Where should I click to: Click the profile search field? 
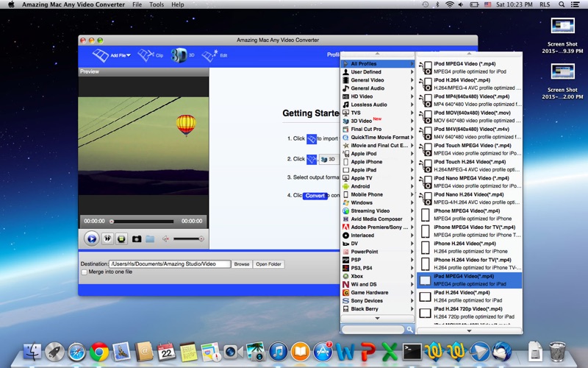(373, 329)
